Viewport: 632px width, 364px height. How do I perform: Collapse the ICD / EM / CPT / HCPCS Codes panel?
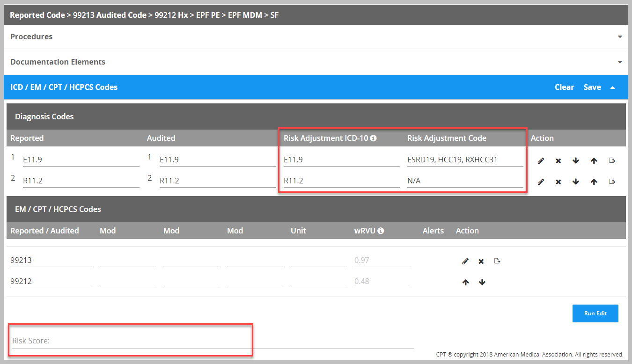pyautogui.click(x=613, y=87)
